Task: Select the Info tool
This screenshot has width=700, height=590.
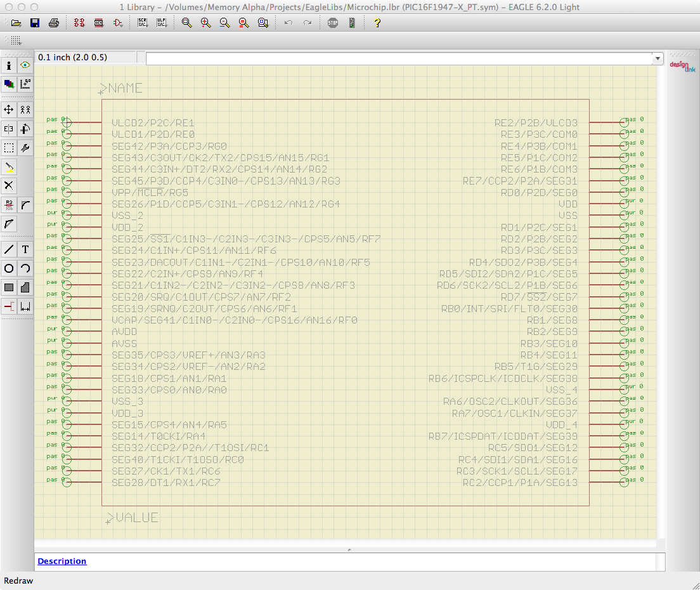Action: tap(9, 65)
